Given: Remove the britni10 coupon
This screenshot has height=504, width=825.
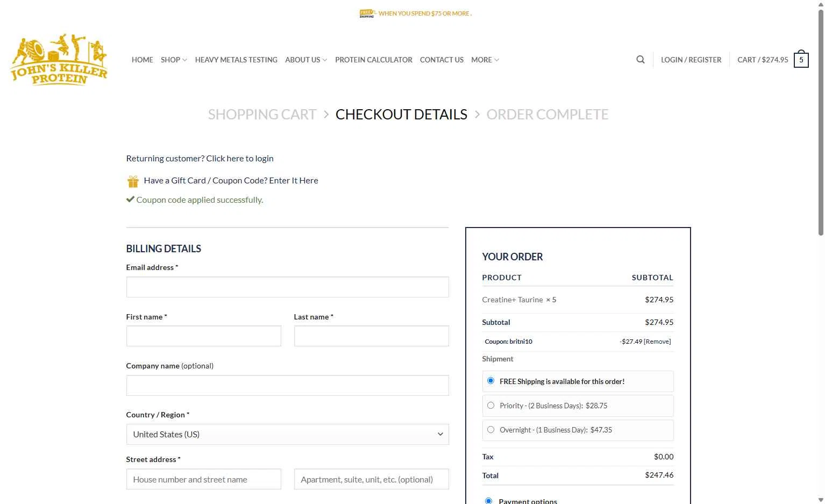Looking at the screenshot, I should 657,342.
